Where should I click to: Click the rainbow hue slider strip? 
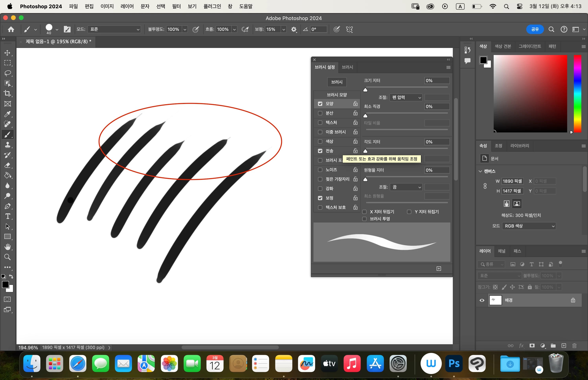point(577,94)
